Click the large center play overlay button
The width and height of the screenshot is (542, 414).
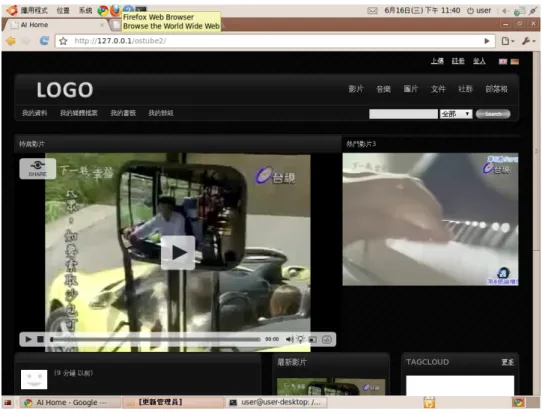point(178,253)
